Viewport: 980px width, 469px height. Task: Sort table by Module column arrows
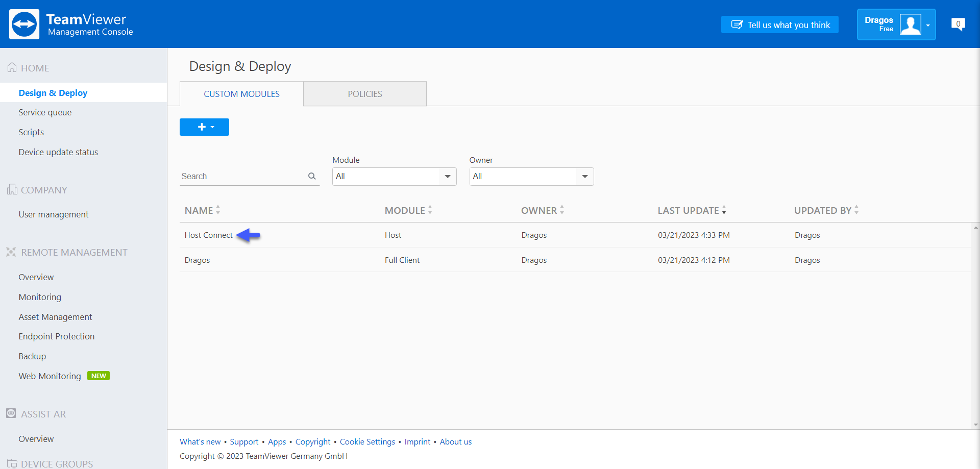(430, 210)
